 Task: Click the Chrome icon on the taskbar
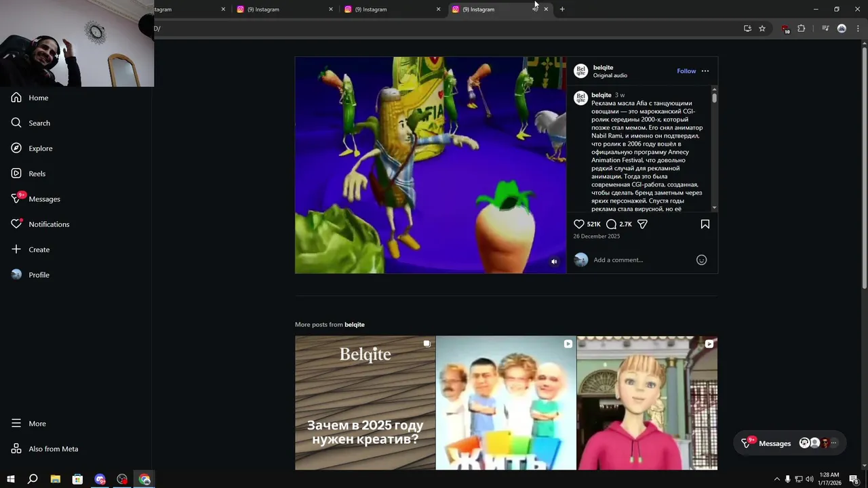tap(144, 479)
